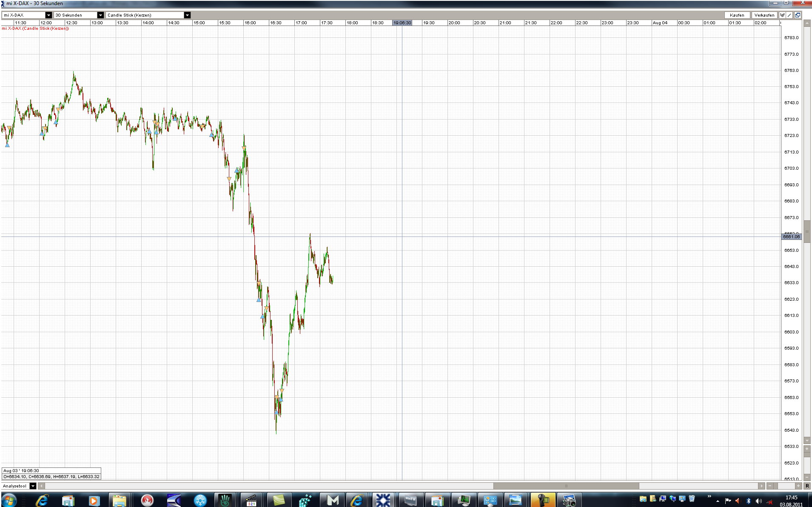The image size is (812, 507).
Task: Click the zoom level slider track
Action: tap(784, 486)
